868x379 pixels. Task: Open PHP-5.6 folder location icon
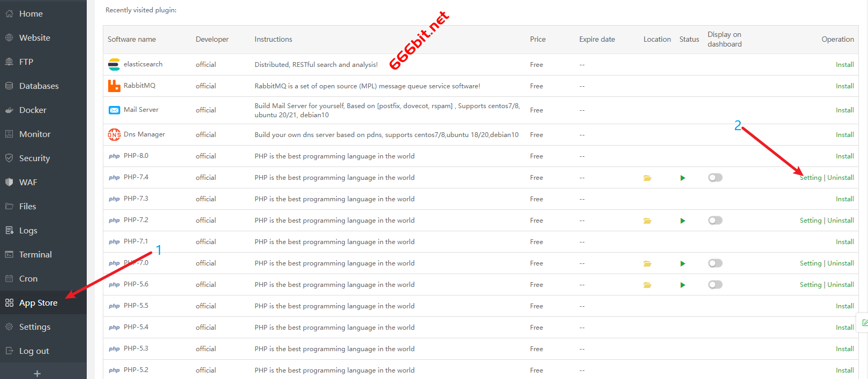(x=647, y=285)
